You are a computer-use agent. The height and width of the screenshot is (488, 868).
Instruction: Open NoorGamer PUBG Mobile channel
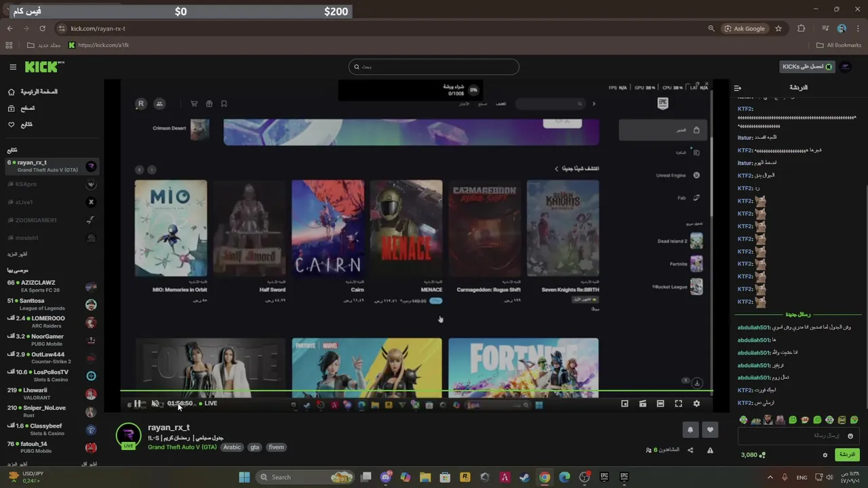(52, 340)
